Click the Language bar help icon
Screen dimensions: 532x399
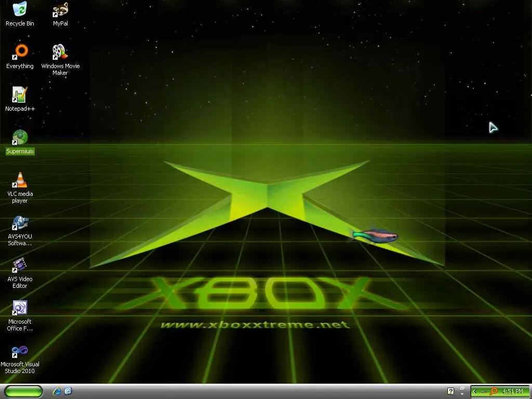[x=450, y=392]
